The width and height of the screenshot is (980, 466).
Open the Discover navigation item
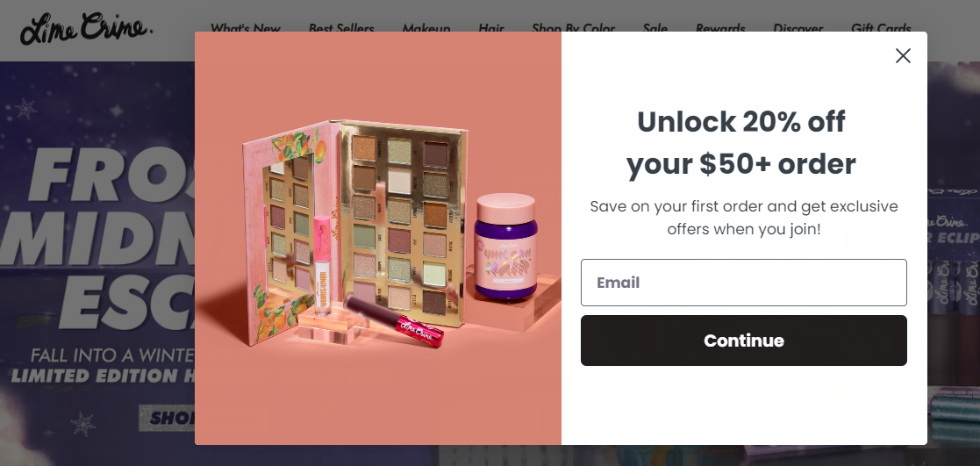[x=798, y=28]
